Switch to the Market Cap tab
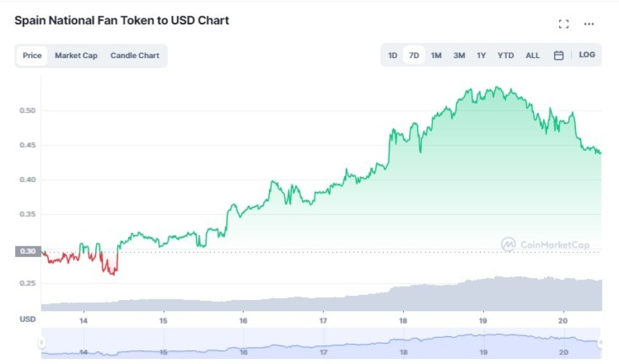Screen dimensions: 619x364 [76, 56]
